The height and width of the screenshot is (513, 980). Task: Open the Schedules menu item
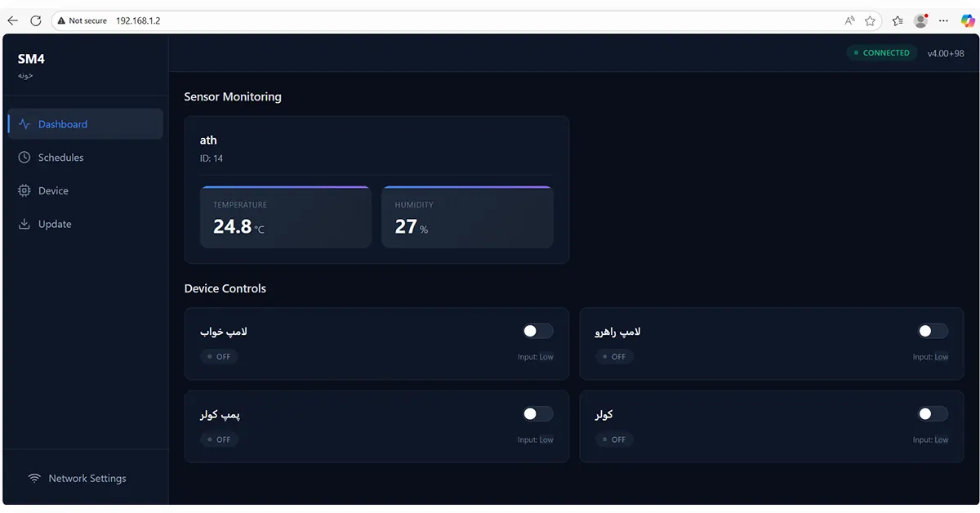pos(61,158)
